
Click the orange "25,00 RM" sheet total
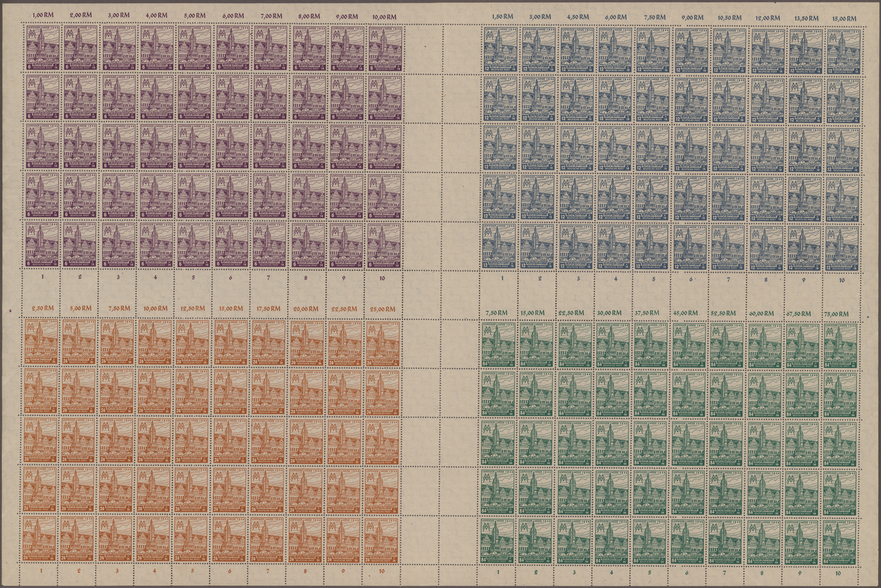(x=383, y=309)
